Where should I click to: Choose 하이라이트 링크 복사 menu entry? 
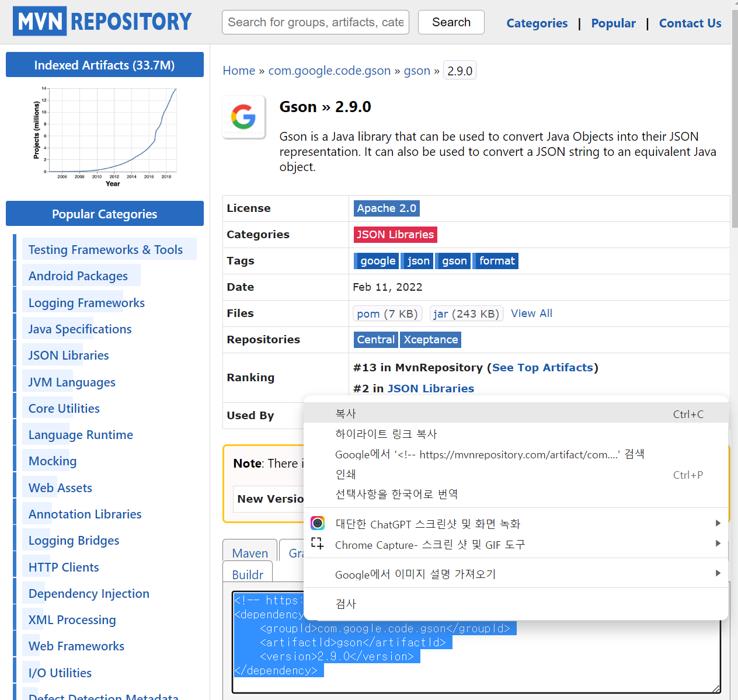tap(516, 434)
